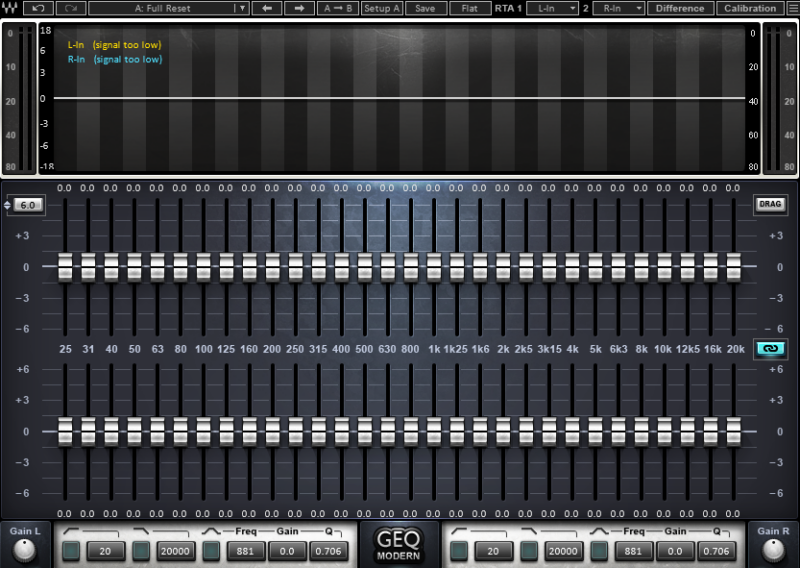Open the RTA 2 R-In source dropdown
The width and height of the screenshot is (800, 568).
pos(619,8)
